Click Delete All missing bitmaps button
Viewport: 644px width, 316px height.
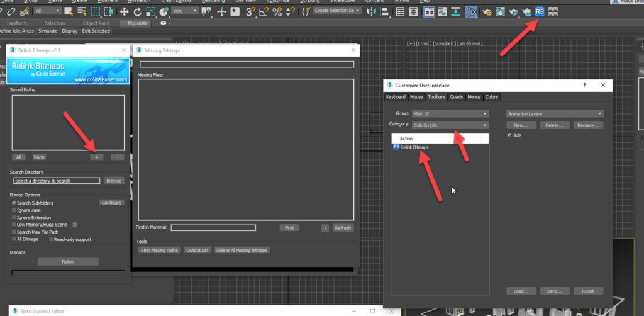point(242,251)
